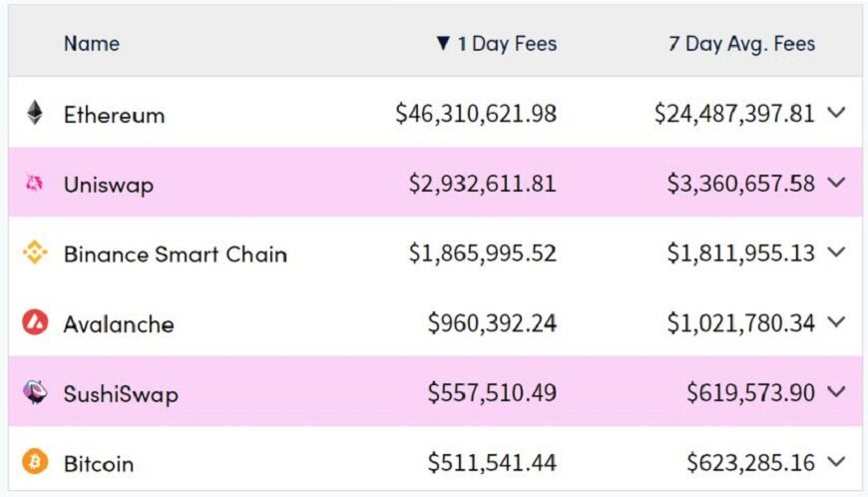Sort by the 7 Day Avg. Fees column
The height and width of the screenshot is (497, 868).
[x=741, y=44]
